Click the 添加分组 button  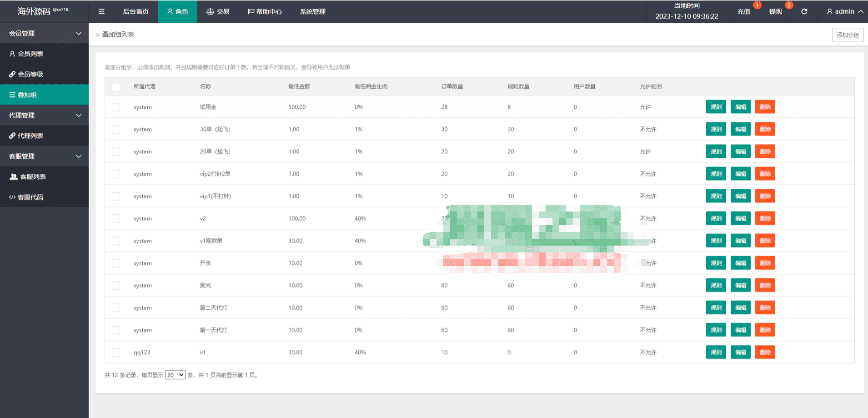[848, 35]
